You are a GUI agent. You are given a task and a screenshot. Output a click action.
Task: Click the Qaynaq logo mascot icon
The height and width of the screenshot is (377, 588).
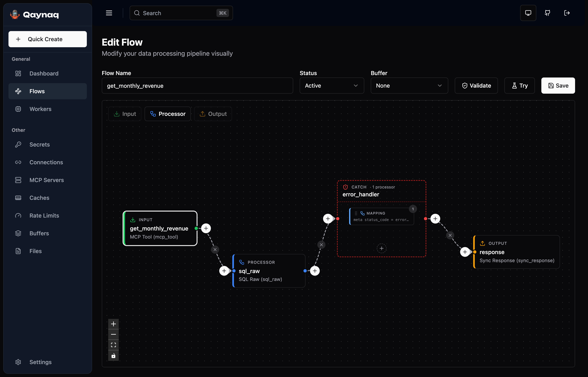15,15
